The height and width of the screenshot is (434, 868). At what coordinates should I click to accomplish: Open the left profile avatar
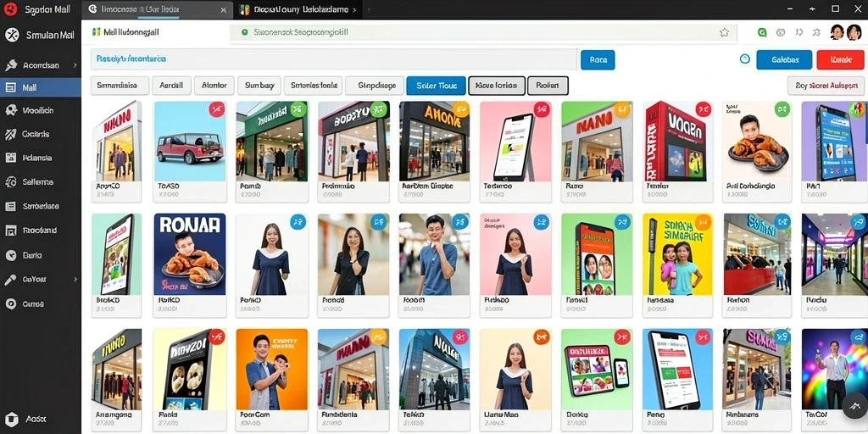(837, 32)
